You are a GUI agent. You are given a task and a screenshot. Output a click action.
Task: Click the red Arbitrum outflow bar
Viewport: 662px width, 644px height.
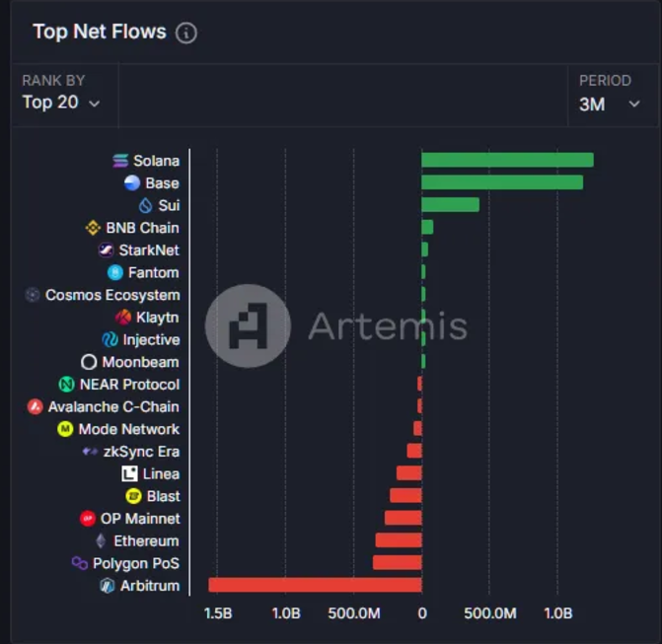(x=315, y=585)
